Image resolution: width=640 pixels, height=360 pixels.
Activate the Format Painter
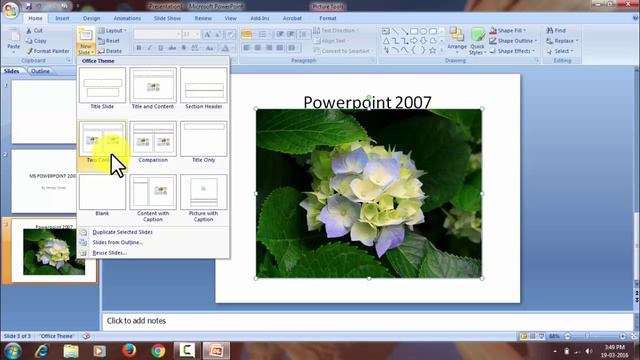[47, 51]
